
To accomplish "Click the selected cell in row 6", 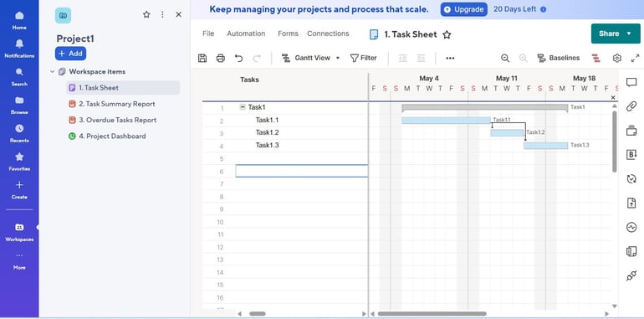I will pyautogui.click(x=301, y=171).
